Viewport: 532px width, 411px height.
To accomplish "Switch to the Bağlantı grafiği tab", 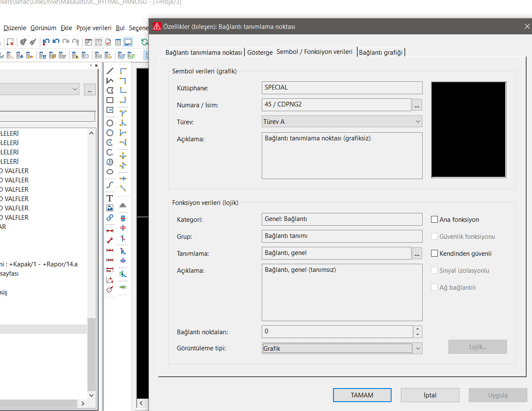I will [381, 53].
